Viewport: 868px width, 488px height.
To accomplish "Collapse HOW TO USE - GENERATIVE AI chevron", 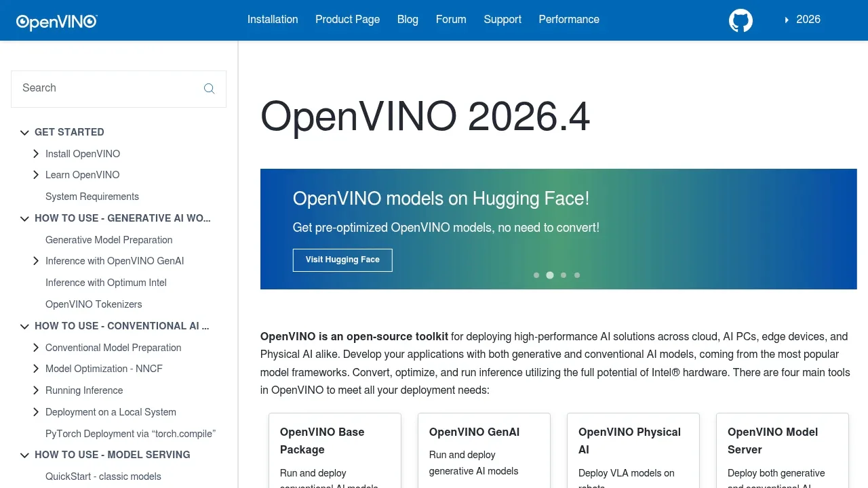I will [24, 219].
